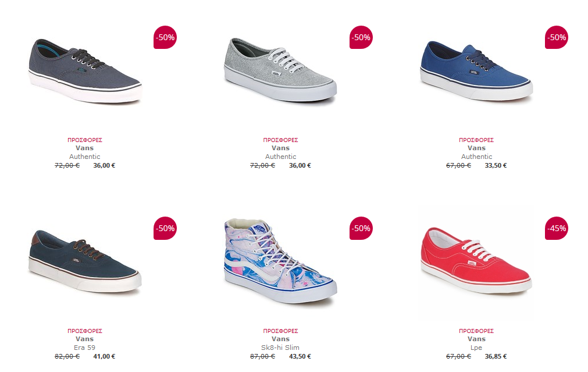This screenshot has width=588, height=372.
Task: Open the navy Vans Era 59 shoe image
Action: pos(85,262)
